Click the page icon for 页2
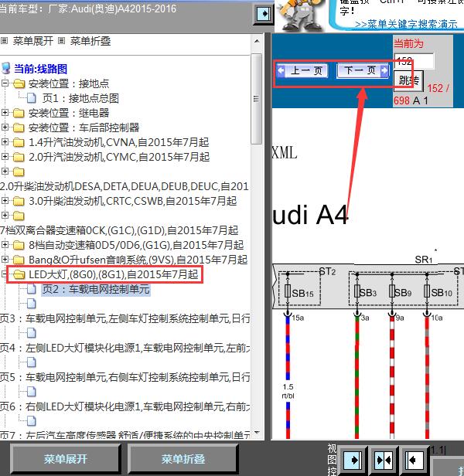Viewport: 464px width, 476px height. tap(32, 289)
